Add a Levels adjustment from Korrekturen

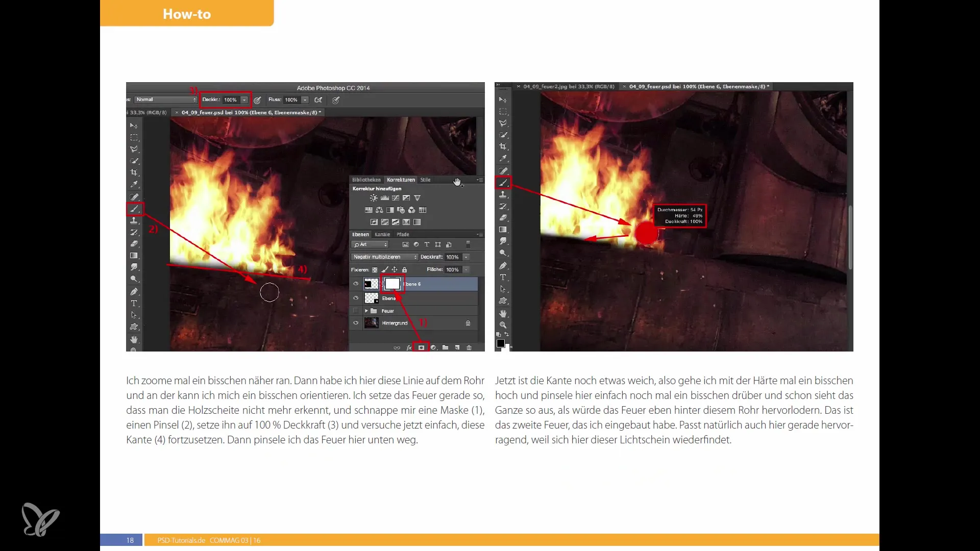coord(385,198)
